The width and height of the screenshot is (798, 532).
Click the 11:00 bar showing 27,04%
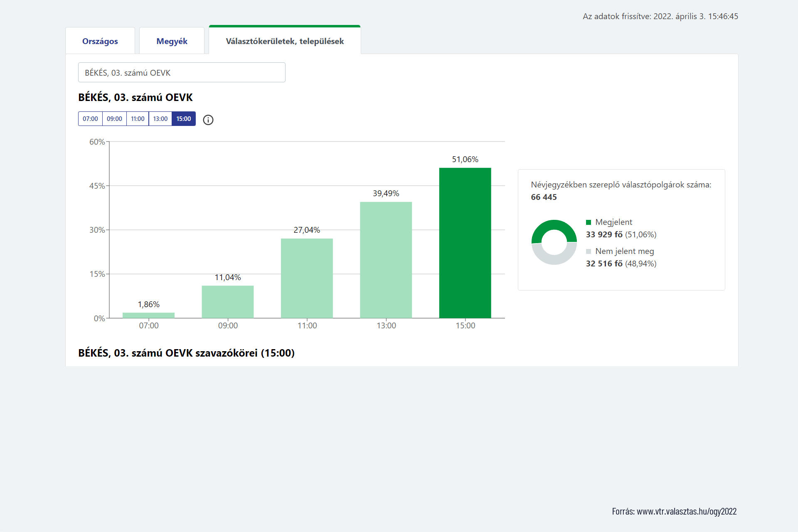coord(307,278)
